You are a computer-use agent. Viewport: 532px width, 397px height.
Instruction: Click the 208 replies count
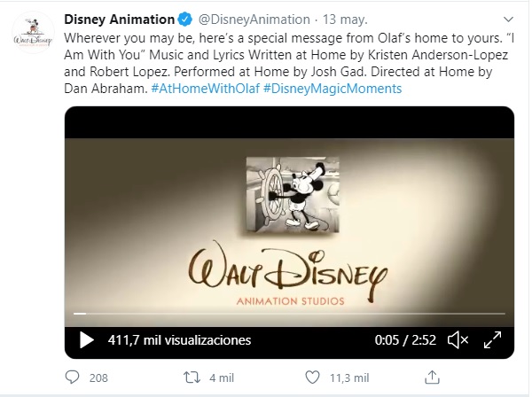98,378
